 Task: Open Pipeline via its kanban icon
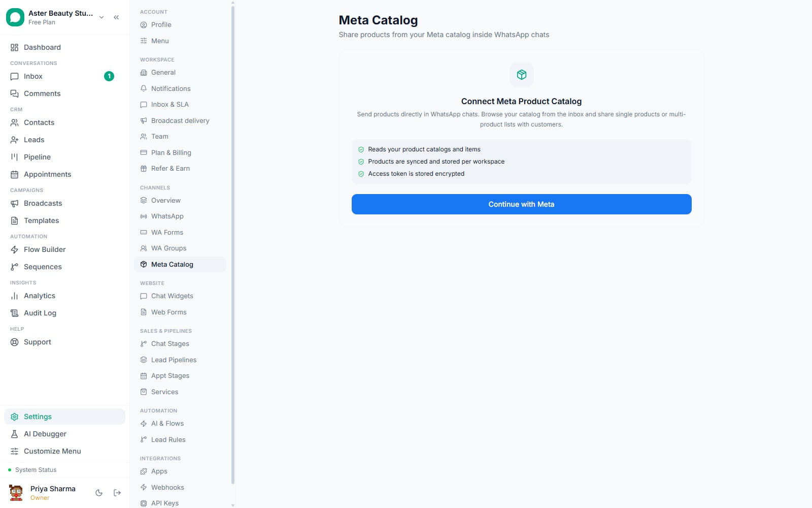(14, 157)
